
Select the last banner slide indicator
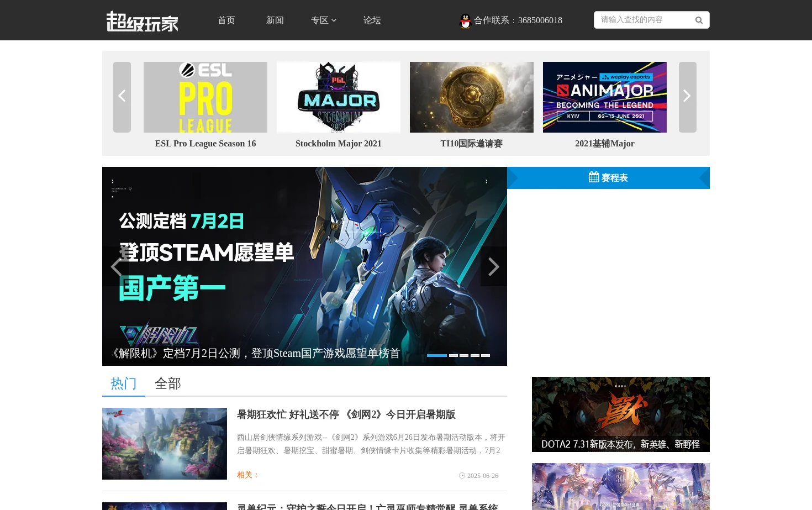[x=486, y=355]
